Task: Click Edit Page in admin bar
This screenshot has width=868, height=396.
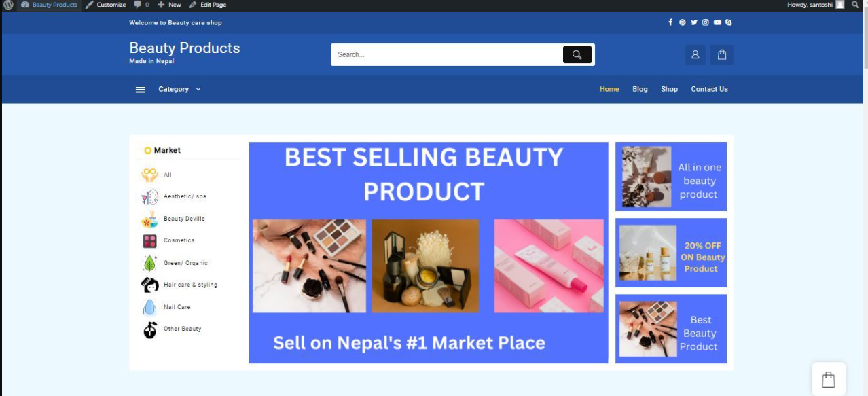Action: [x=208, y=5]
